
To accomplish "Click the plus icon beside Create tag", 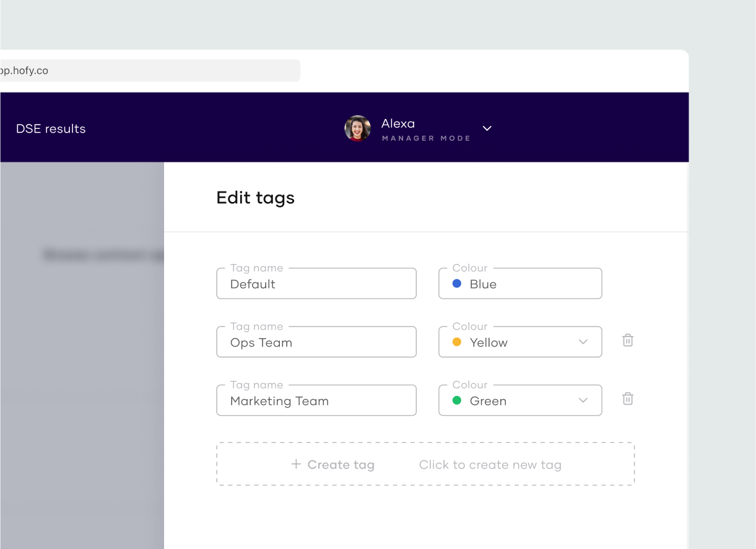I will [296, 464].
